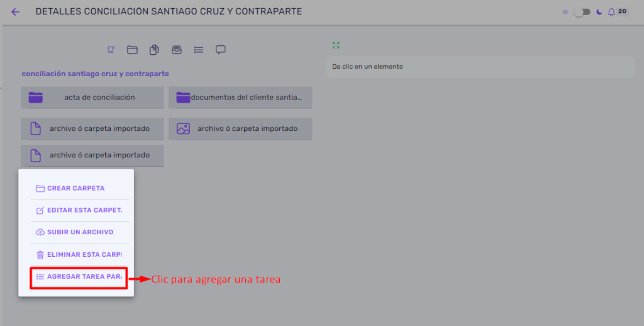This screenshot has width=644, height=326.
Task: Click the copy documents icon in toolbar
Action: (x=154, y=50)
